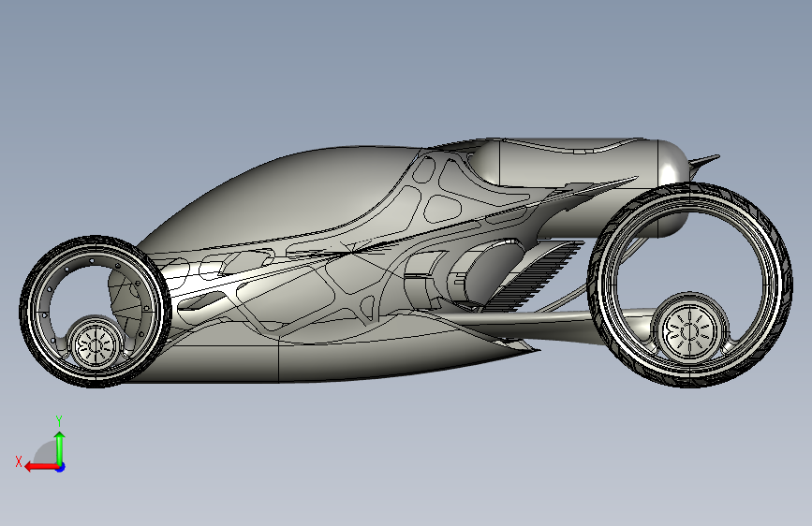
Task: Select the smooth dome canopy surface
Action: coord(290,197)
